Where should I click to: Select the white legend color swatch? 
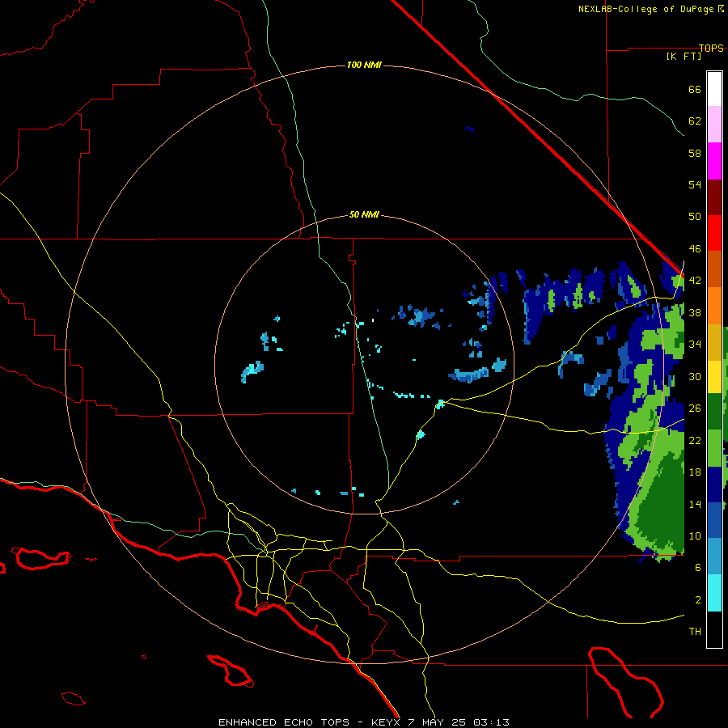(x=714, y=89)
